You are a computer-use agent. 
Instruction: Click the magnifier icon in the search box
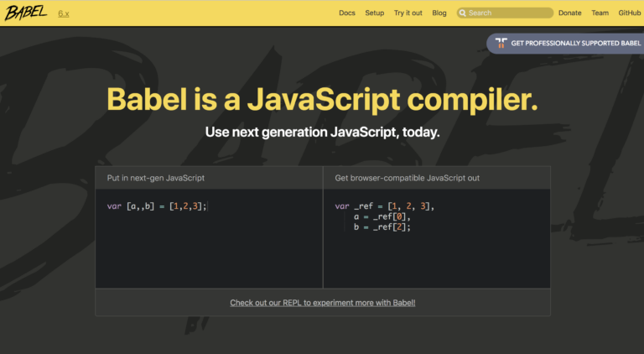click(463, 13)
